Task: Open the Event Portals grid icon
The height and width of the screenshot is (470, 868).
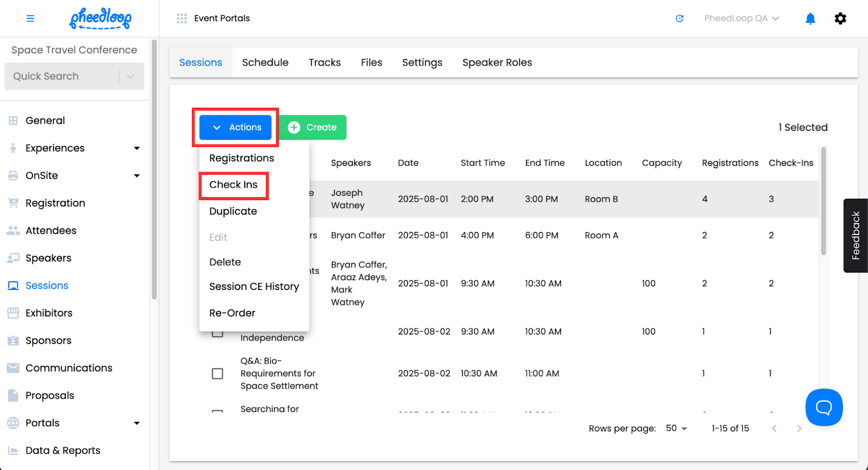Action: point(182,18)
